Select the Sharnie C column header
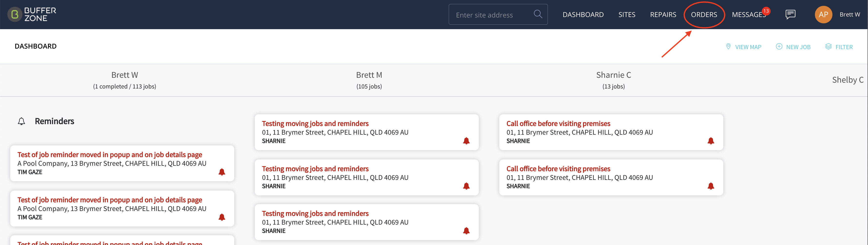Image resolution: width=868 pixels, height=245 pixels. coord(613,75)
